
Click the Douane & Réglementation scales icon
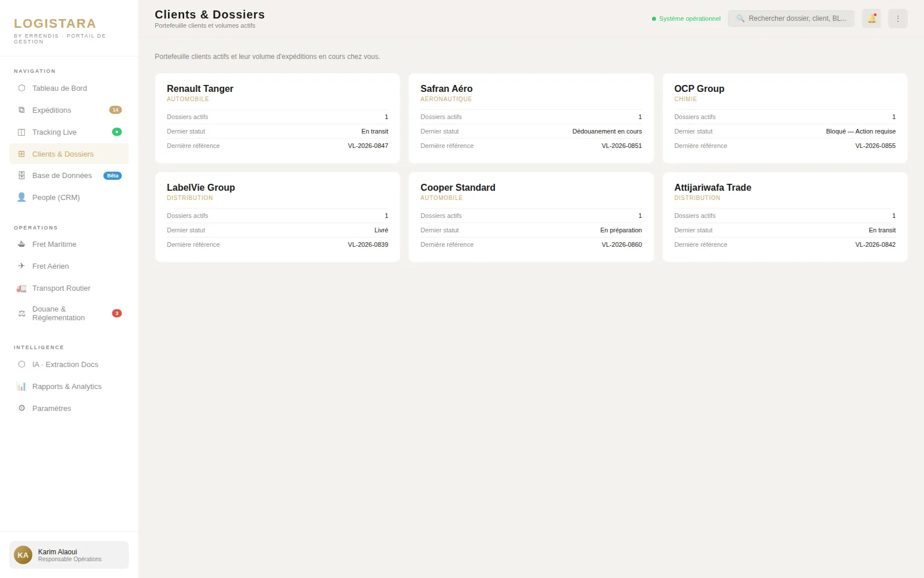21,313
